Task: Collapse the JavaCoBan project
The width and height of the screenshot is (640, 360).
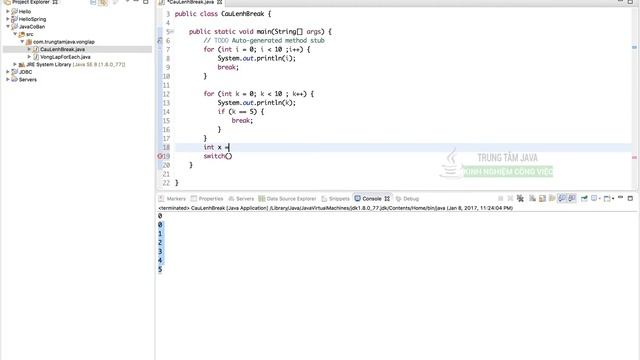Action: point(8,27)
